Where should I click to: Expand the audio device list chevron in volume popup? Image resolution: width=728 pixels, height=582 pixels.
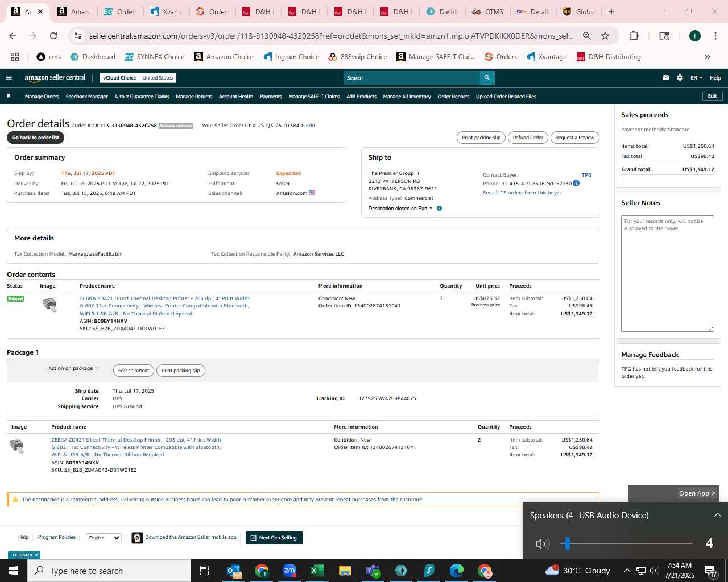pyautogui.click(x=717, y=515)
